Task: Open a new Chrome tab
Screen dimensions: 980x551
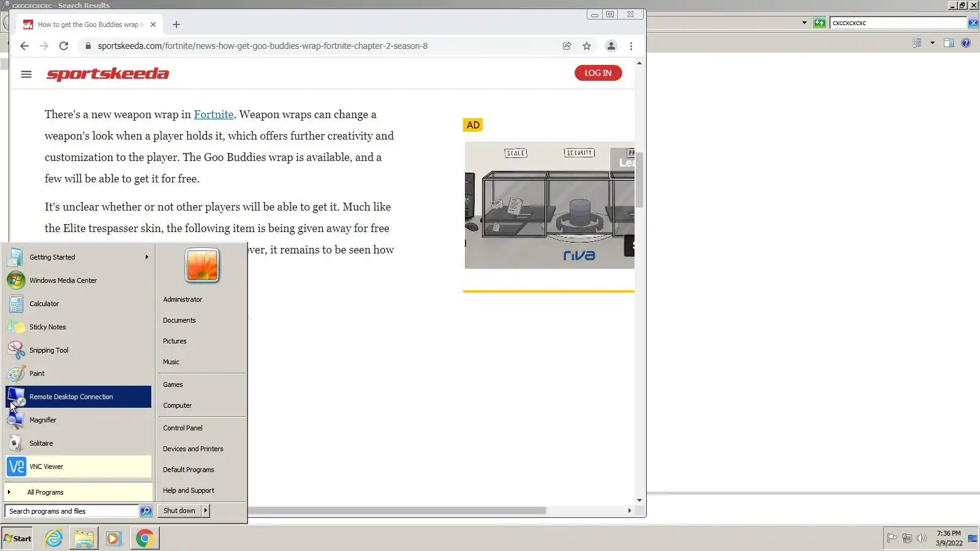Action: [176, 24]
